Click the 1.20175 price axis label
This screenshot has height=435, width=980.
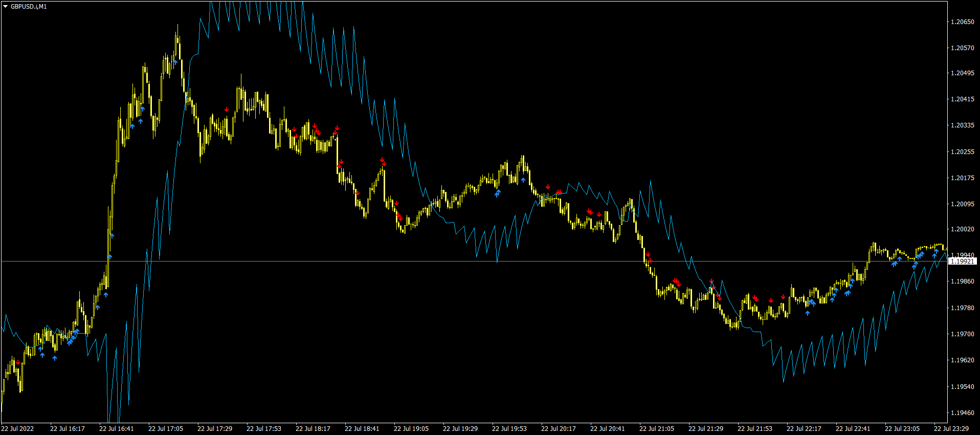tap(963, 178)
